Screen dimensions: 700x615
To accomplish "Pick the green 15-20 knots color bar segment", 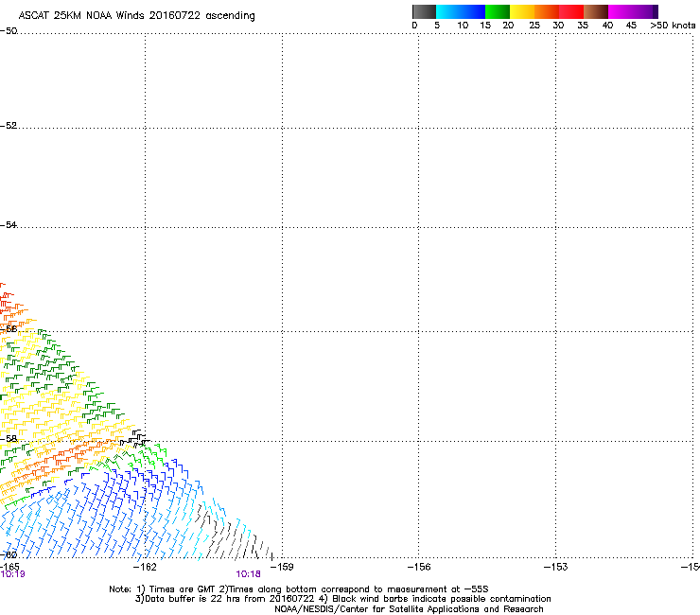I will [x=498, y=11].
